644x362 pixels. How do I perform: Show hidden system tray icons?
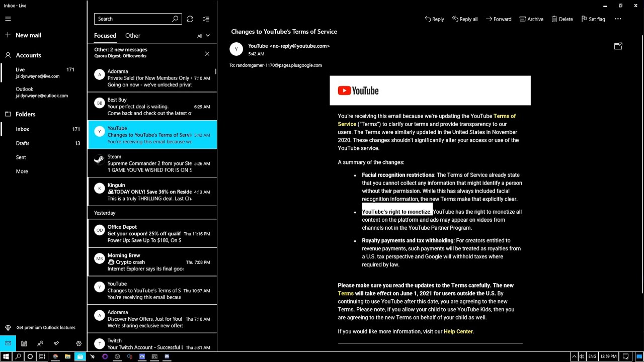tap(574, 356)
